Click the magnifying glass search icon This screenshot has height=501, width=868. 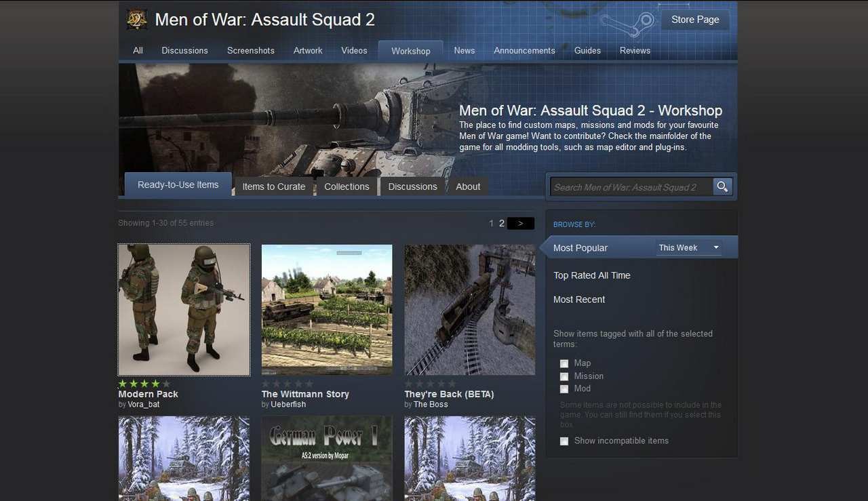pos(723,186)
